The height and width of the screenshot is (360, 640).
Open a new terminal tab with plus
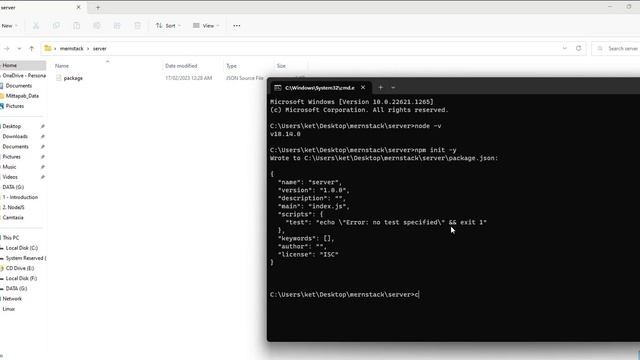pos(380,87)
